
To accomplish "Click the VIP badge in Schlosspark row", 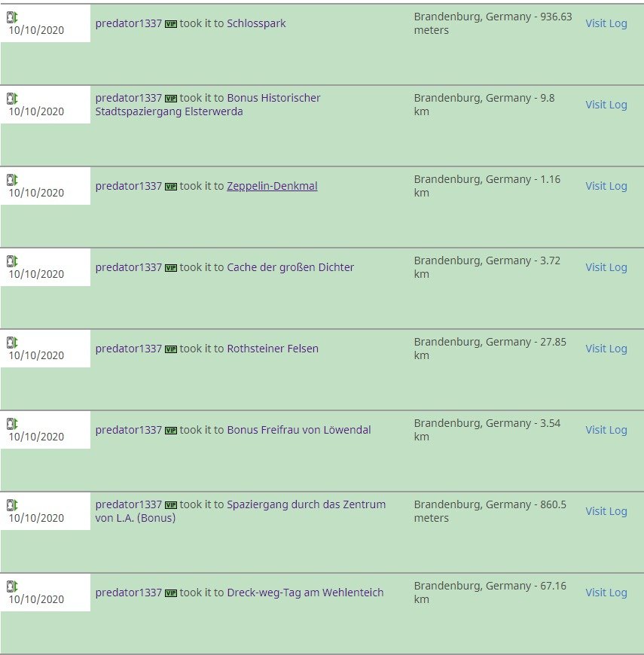I will tap(171, 24).
